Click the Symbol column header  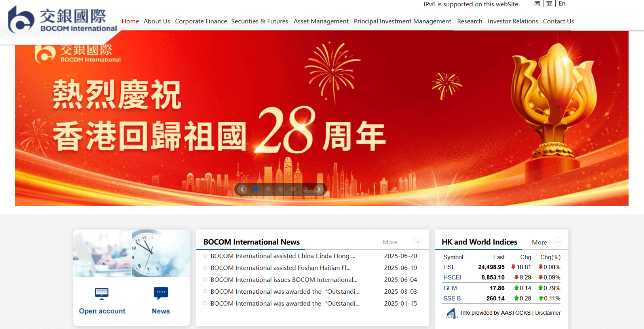tap(453, 257)
